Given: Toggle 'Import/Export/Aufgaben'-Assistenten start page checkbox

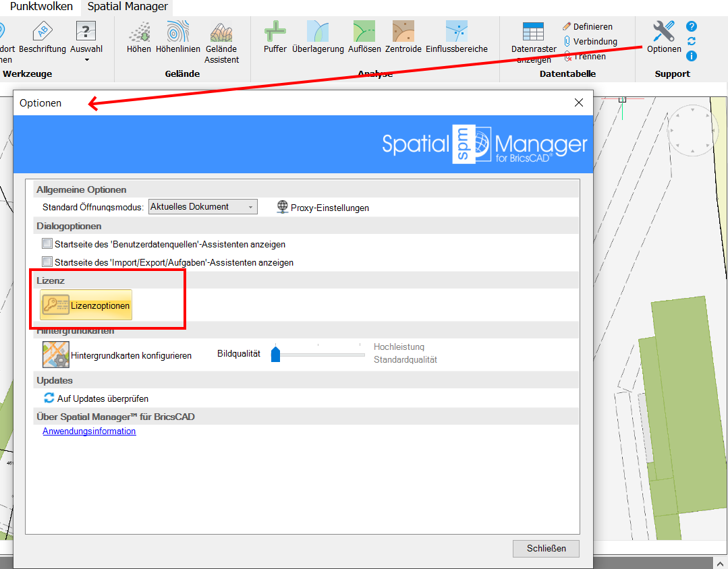Looking at the screenshot, I should pyautogui.click(x=47, y=262).
